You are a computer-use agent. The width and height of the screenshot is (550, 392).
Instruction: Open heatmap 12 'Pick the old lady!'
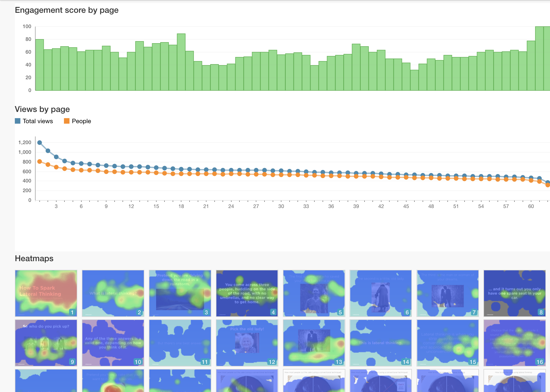(247, 343)
